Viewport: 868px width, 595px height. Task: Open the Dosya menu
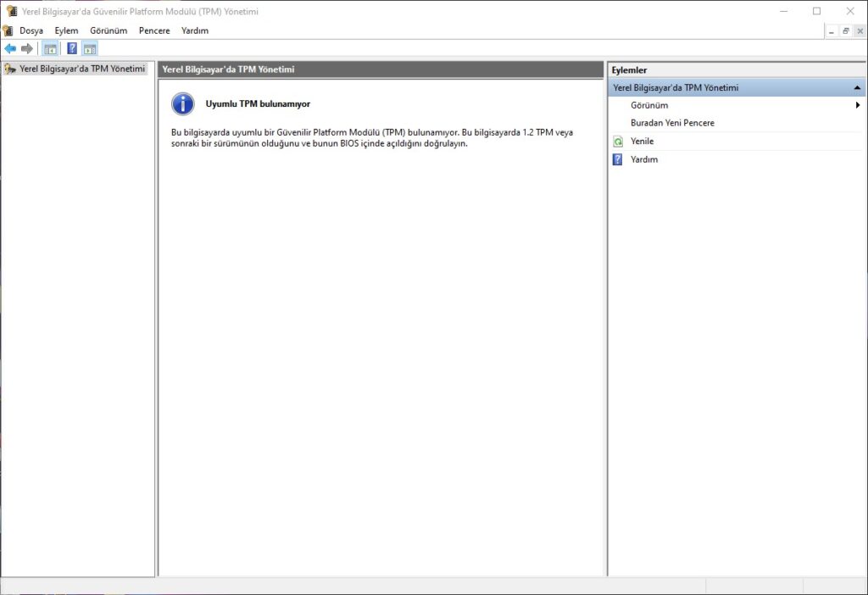[31, 31]
